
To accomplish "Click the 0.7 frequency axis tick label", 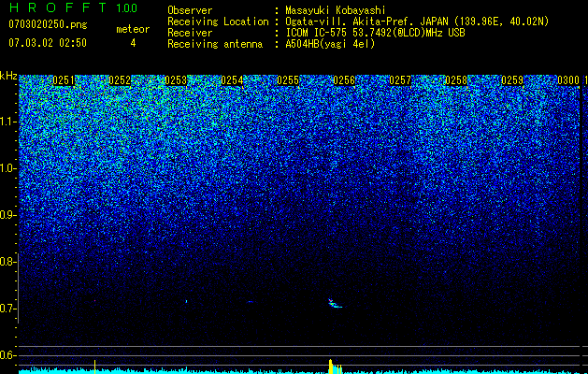I will tap(7, 309).
